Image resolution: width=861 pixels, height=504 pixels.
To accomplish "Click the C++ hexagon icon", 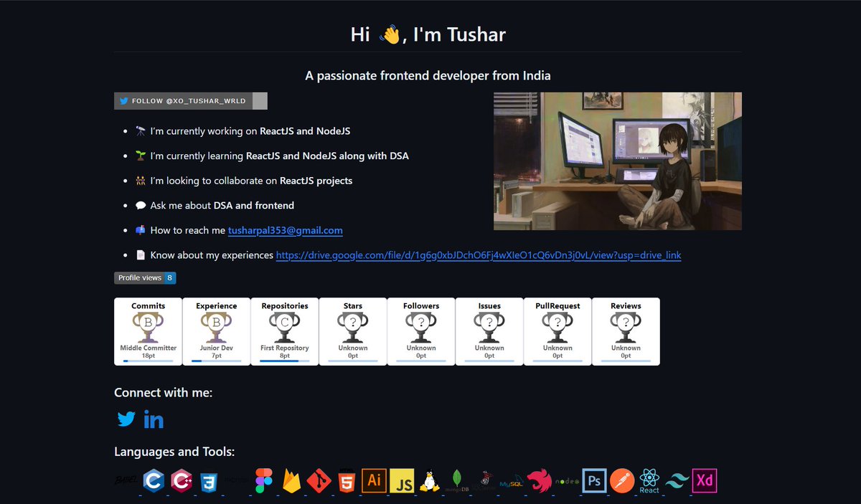I will click(182, 481).
